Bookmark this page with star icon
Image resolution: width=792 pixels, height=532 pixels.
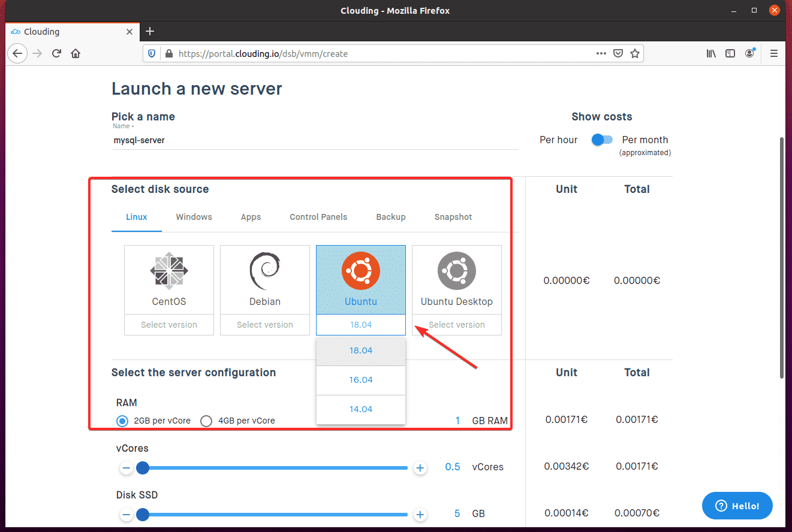pos(635,53)
